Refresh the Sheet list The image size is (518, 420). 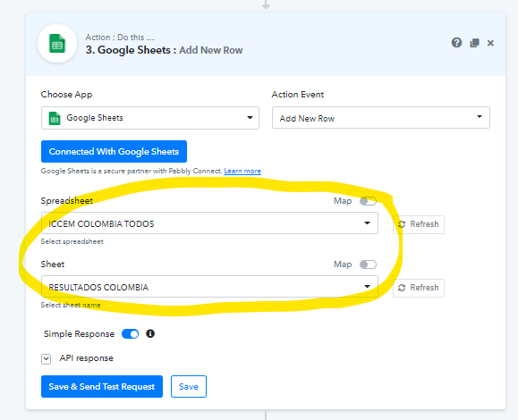[x=419, y=288]
